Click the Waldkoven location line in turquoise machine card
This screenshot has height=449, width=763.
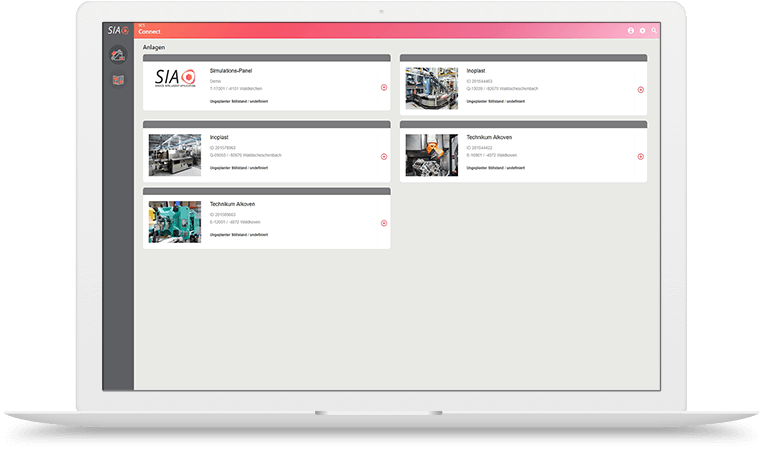pos(235,222)
